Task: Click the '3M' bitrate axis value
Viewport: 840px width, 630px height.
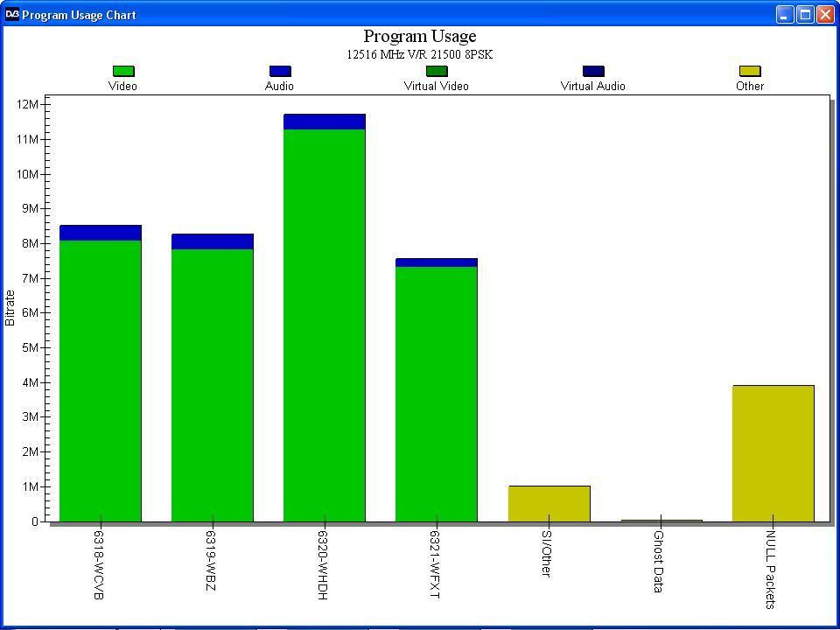Action: pyautogui.click(x=31, y=416)
